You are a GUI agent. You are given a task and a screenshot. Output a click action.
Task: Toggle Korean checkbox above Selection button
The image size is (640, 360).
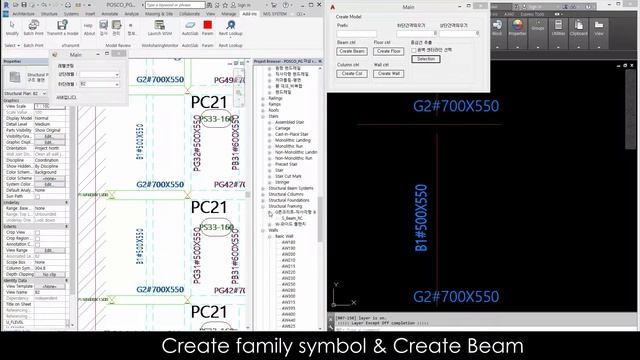414,50
